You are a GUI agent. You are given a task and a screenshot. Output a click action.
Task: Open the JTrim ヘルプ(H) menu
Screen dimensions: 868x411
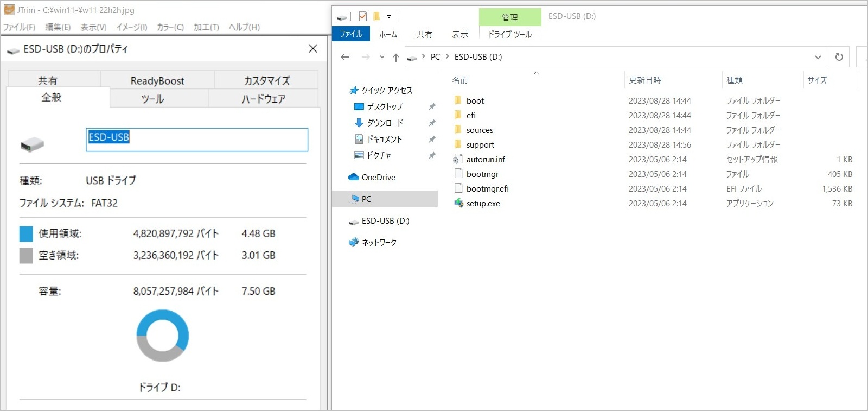[244, 27]
